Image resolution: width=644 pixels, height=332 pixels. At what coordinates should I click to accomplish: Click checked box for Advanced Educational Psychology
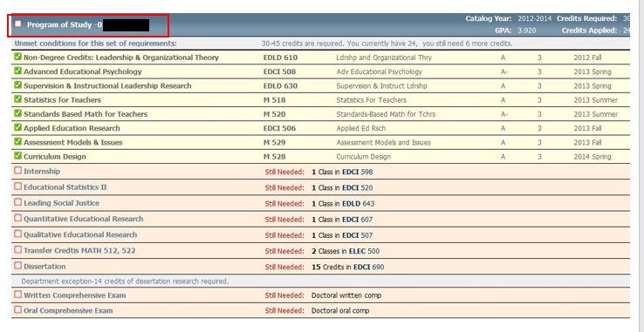click(x=17, y=71)
